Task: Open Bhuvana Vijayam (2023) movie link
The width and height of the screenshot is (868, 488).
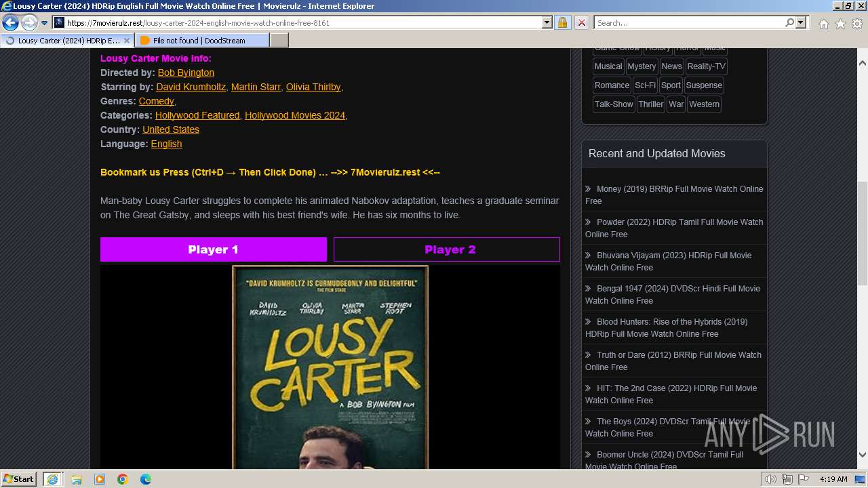Action: click(x=669, y=262)
